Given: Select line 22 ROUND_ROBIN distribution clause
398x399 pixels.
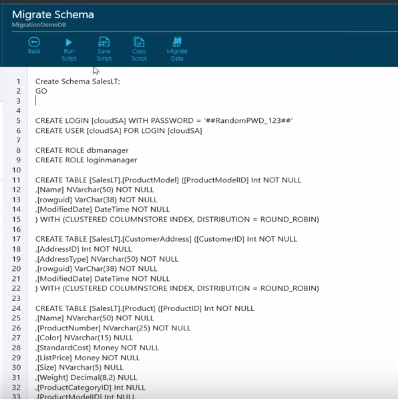Looking at the screenshot, I should click(x=177, y=288).
